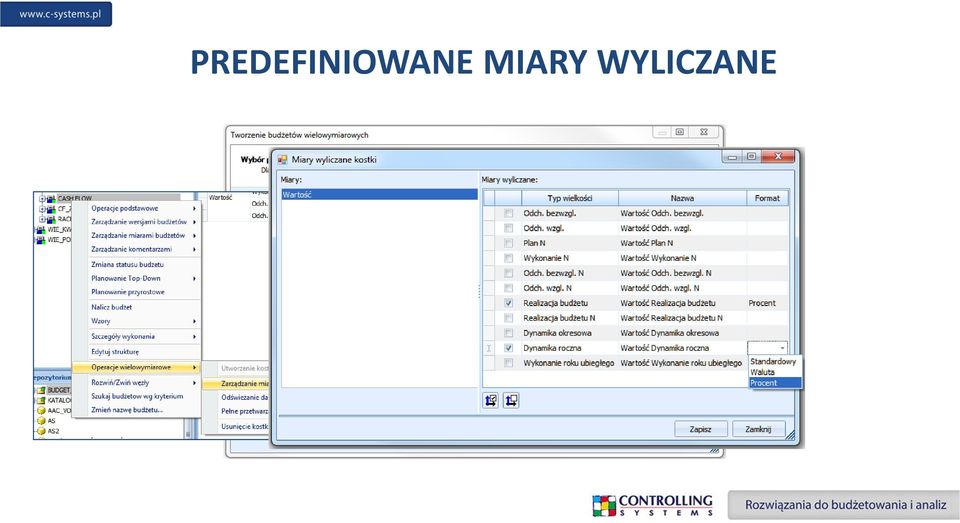Expand the CF_ tree node

42,209
